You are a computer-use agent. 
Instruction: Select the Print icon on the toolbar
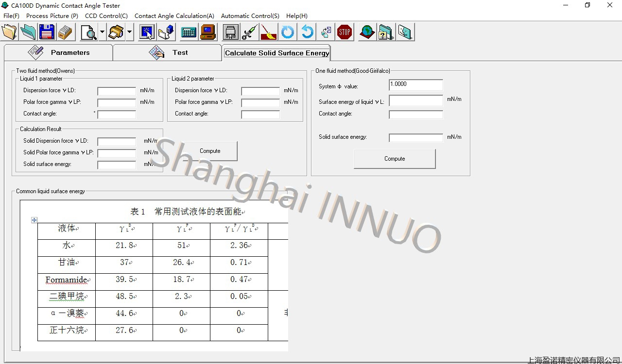pyautogui.click(x=116, y=32)
